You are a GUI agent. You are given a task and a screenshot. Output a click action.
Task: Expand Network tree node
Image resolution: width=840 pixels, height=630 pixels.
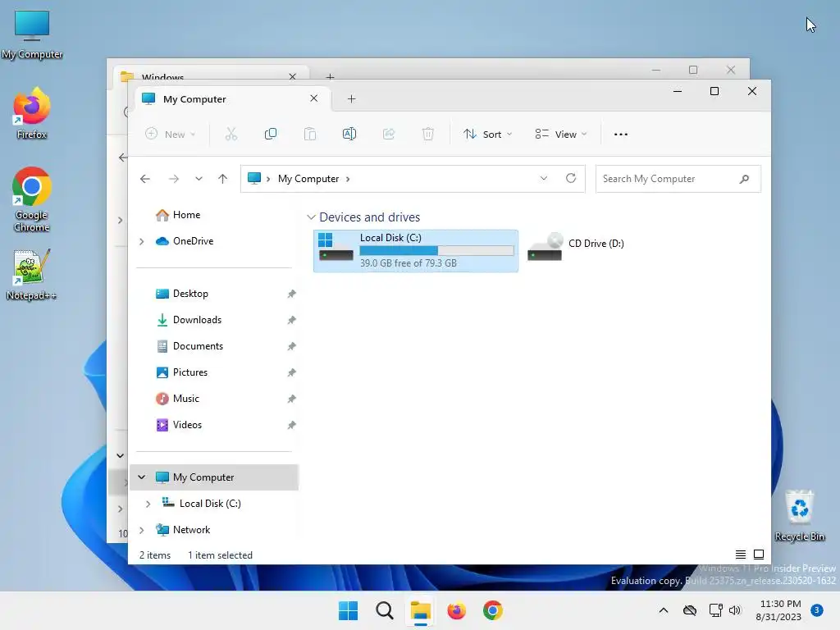(141, 530)
